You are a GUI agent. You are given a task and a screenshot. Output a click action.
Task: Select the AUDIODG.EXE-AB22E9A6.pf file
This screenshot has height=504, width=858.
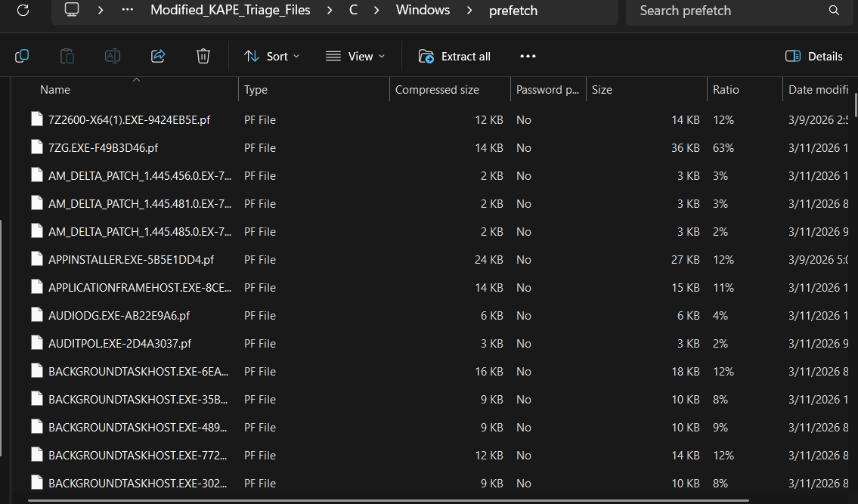pos(119,315)
